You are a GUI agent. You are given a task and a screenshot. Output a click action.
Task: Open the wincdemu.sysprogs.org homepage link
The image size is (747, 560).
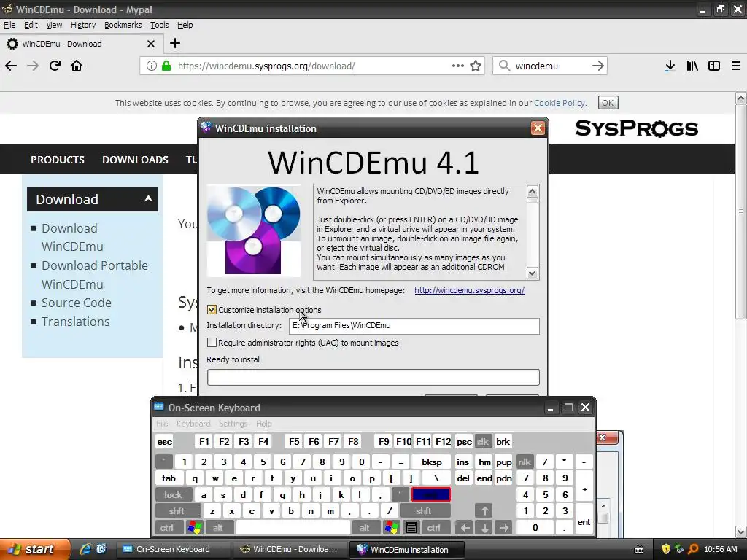pos(469,290)
